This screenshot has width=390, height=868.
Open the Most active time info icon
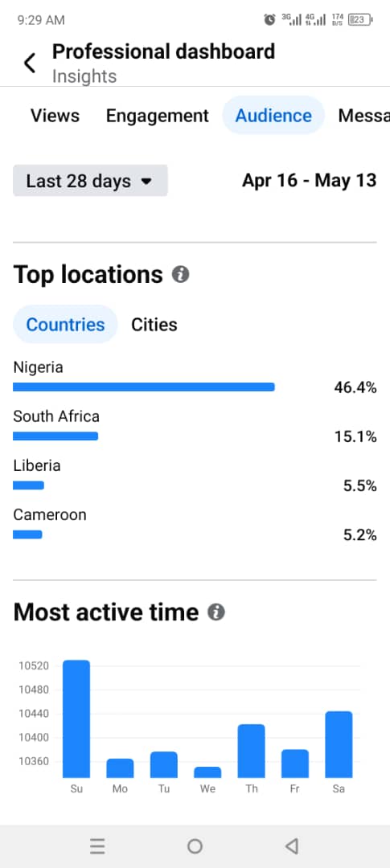(216, 612)
